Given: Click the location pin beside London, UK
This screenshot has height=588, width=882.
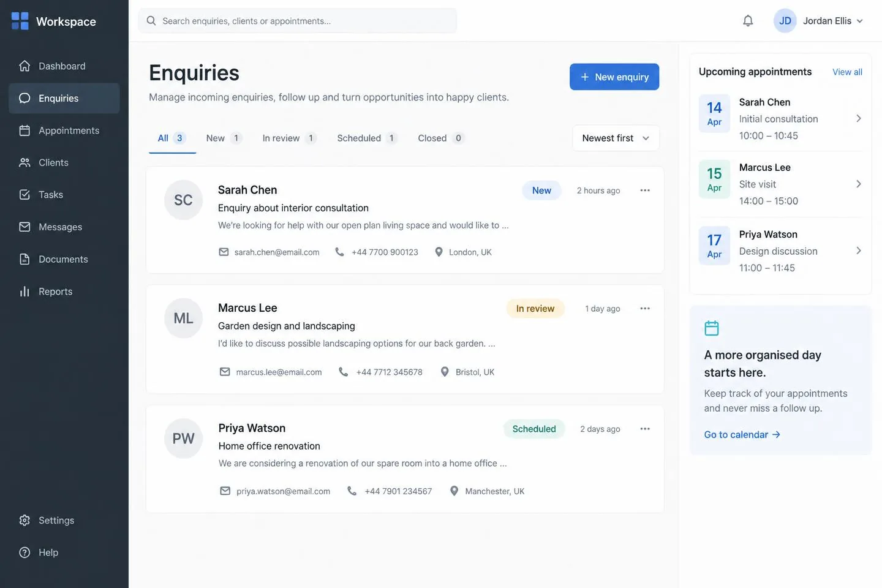Looking at the screenshot, I should click(439, 252).
